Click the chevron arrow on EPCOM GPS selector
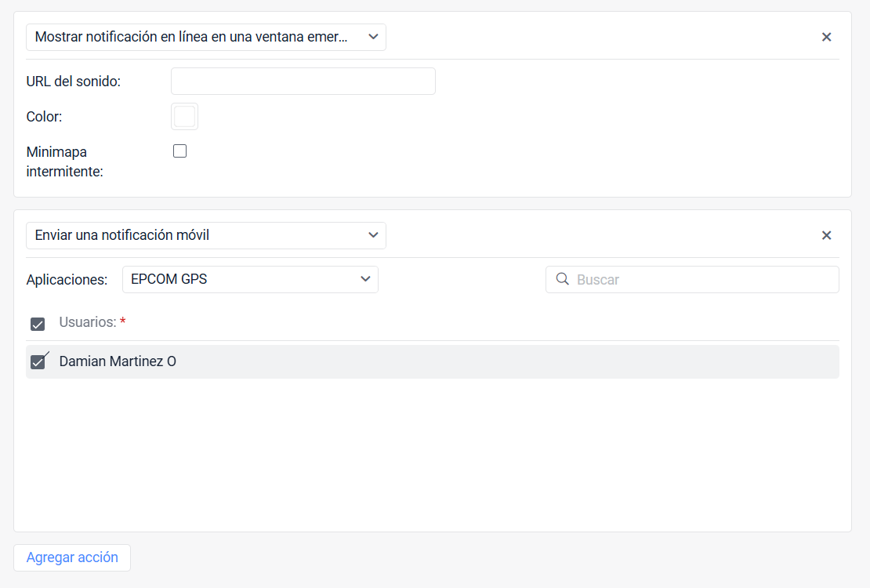870x588 pixels. point(365,279)
